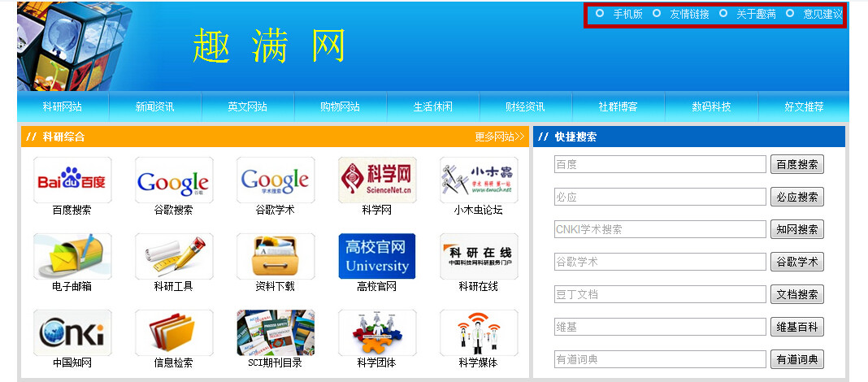Select the 财经资讯 navigation tab

(525, 106)
